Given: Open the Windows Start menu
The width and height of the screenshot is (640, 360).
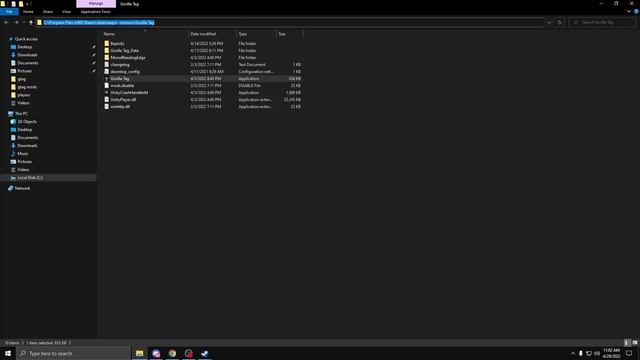Looking at the screenshot, I should coord(8,353).
